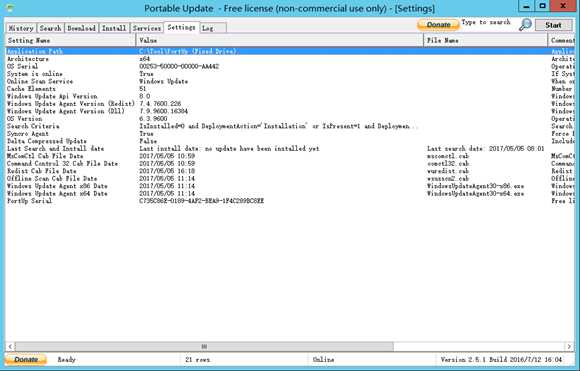Click horizontal scrollbar left arrow
The width and height of the screenshot is (580, 371).
click(x=10, y=347)
